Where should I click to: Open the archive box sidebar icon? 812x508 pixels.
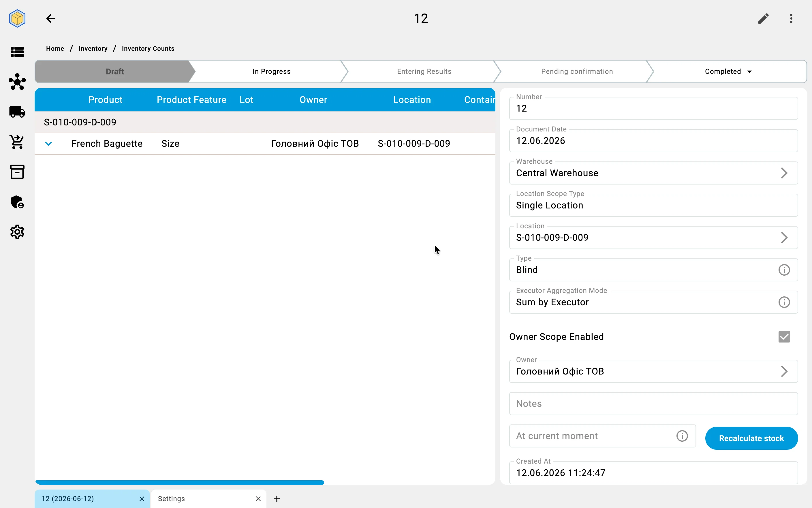click(17, 172)
